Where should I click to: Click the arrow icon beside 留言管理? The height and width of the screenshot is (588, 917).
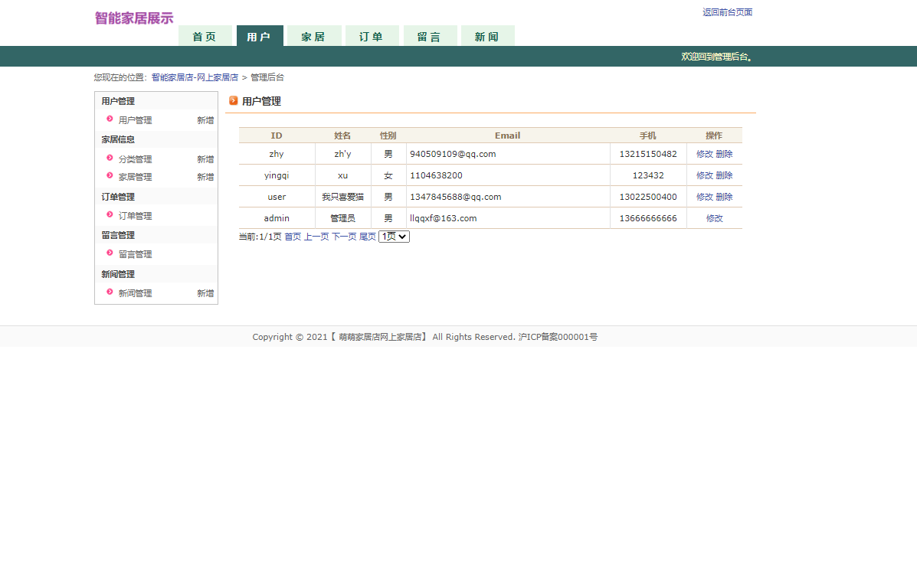[x=110, y=253]
